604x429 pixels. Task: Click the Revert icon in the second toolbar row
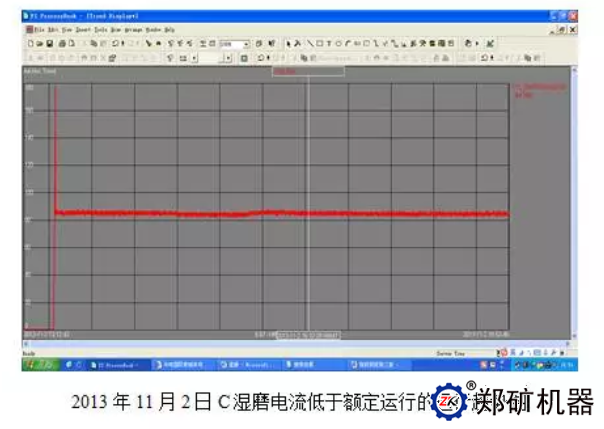click(261, 58)
